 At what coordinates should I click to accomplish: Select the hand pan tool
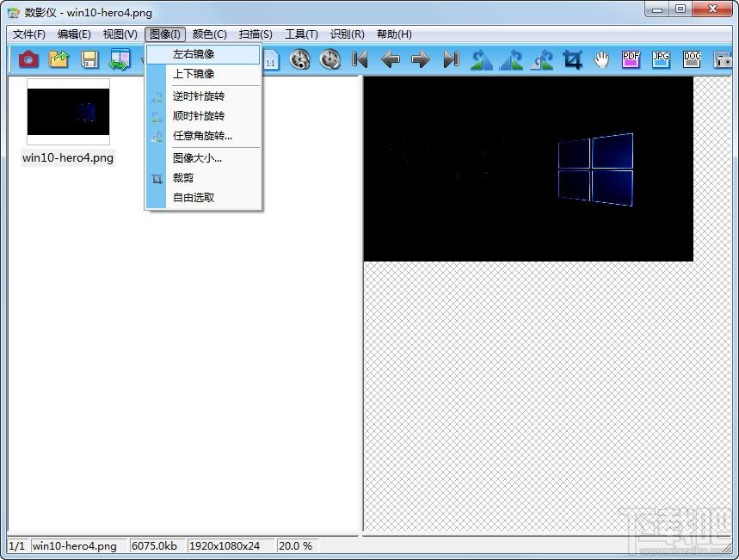601,59
